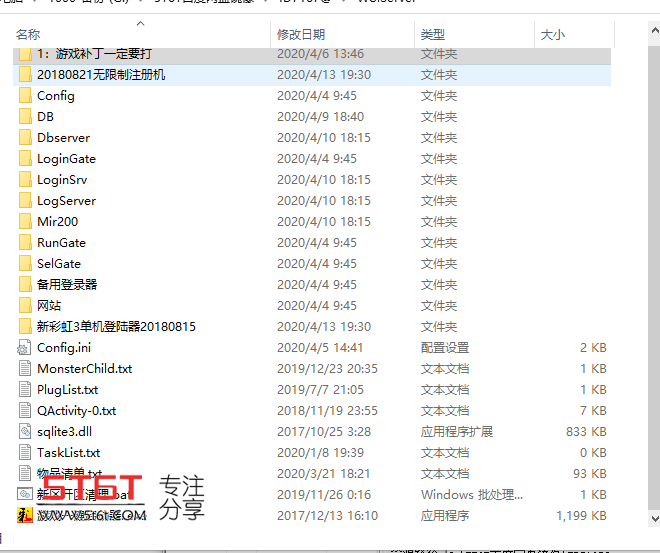Select the MonsterChild.txt document icon
660x553 pixels.
[25, 369]
